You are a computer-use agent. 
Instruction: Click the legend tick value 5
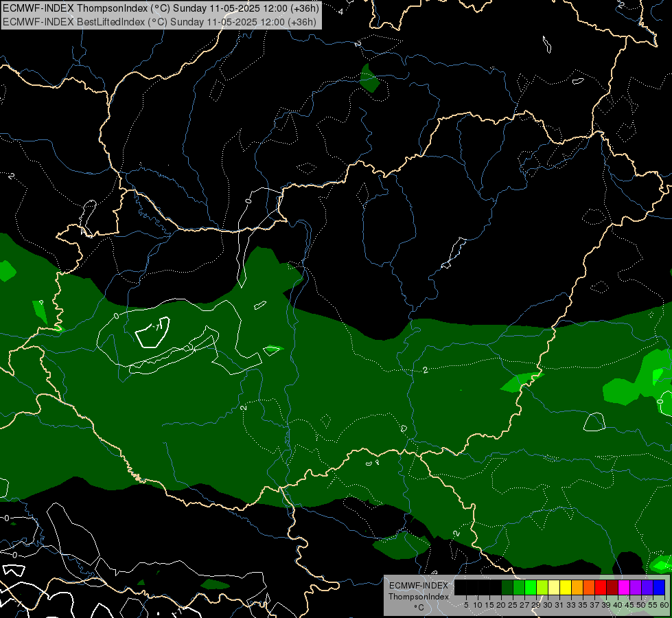pyautogui.click(x=466, y=605)
